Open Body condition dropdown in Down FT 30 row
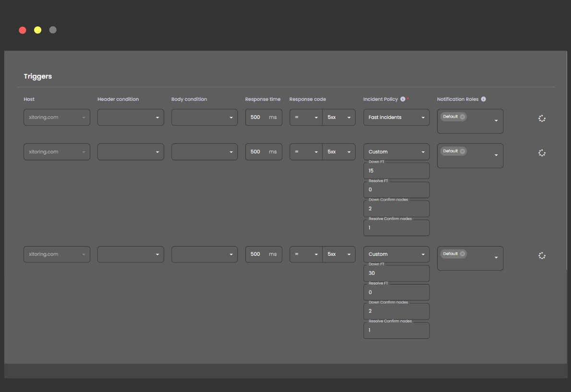This screenshot has height=392, width=571. pos(204,254)
